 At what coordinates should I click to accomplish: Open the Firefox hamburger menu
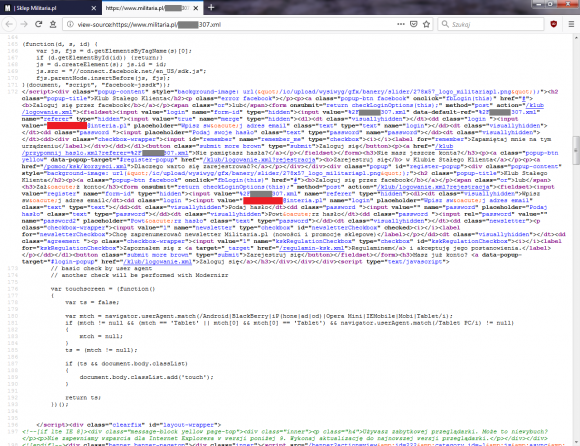[571, 24]
